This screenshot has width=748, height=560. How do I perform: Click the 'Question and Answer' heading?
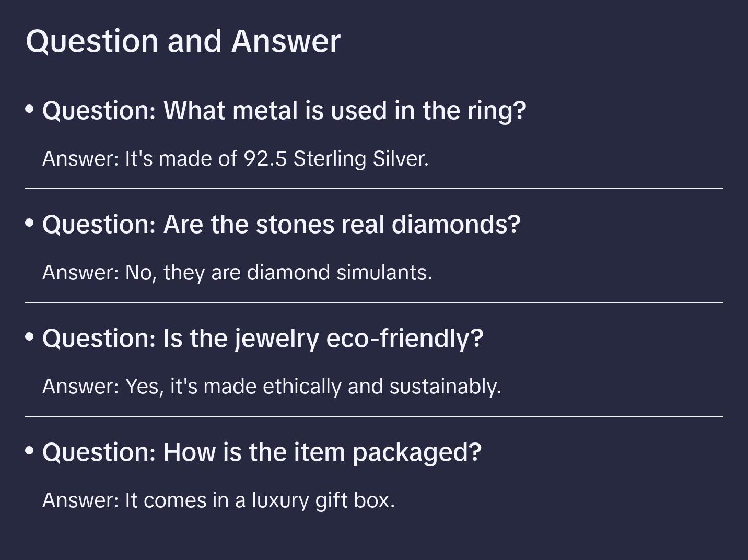point(183,41)
